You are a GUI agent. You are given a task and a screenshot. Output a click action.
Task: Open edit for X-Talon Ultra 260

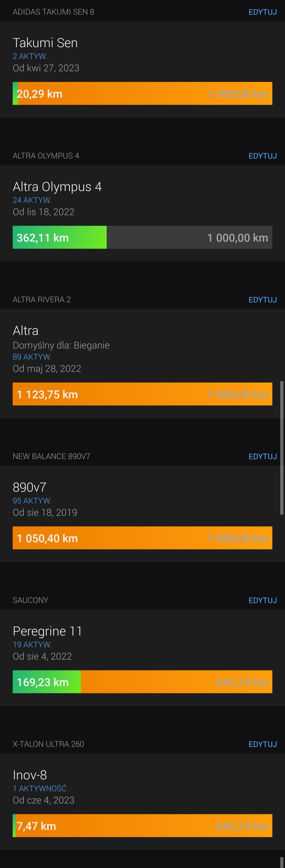(x=262, y=744)
